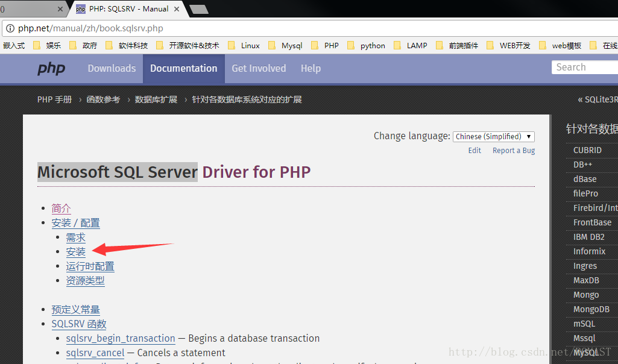
Task: Open the Help menu item
Action: click(311, 69)
